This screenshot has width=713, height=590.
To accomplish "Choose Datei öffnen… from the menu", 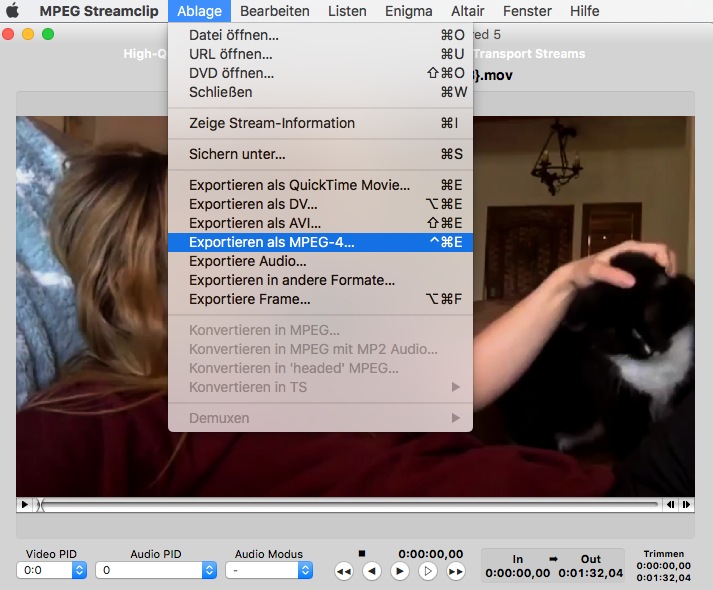I will point(320,35).
